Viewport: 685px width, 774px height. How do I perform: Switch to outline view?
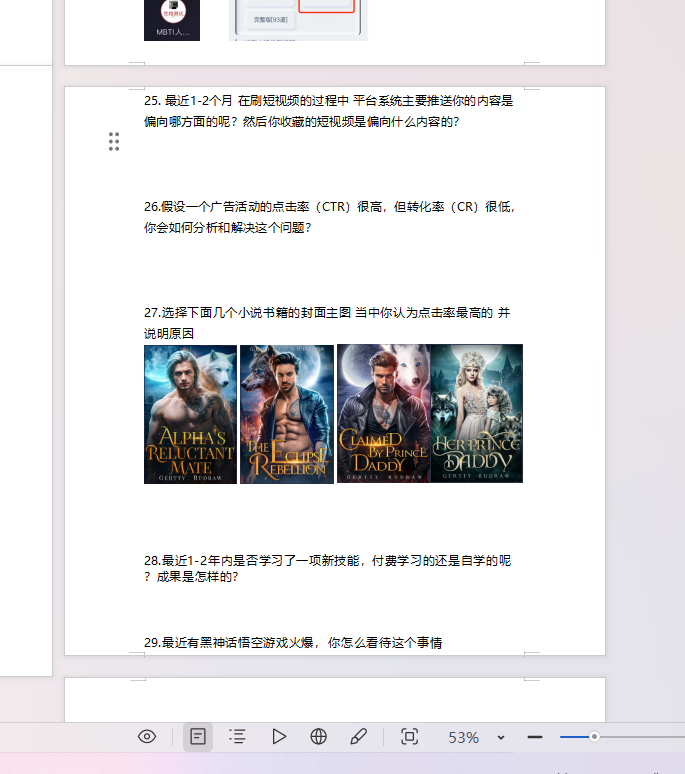pos(237,737)
